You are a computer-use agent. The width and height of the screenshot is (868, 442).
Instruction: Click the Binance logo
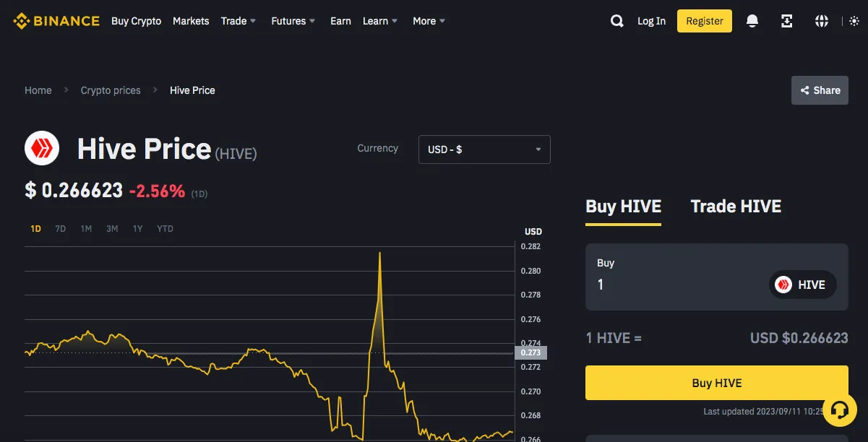(56, 21)
